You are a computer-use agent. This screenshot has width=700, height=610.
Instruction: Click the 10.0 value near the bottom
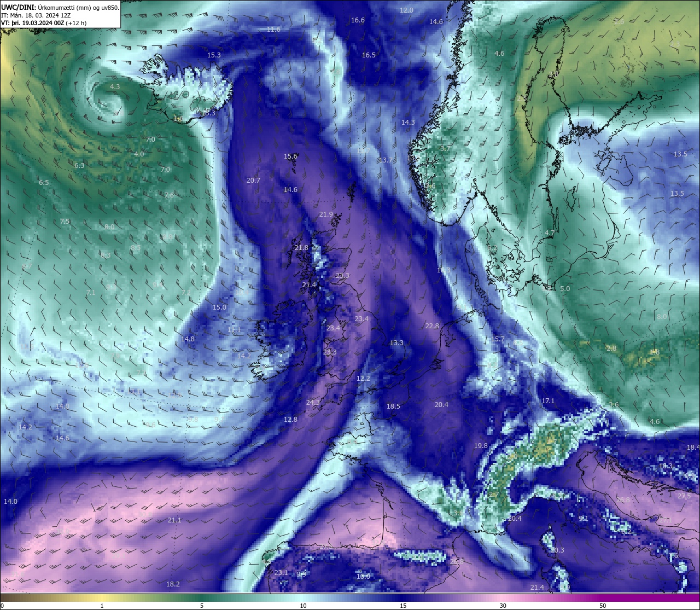(x=363, y=577)
